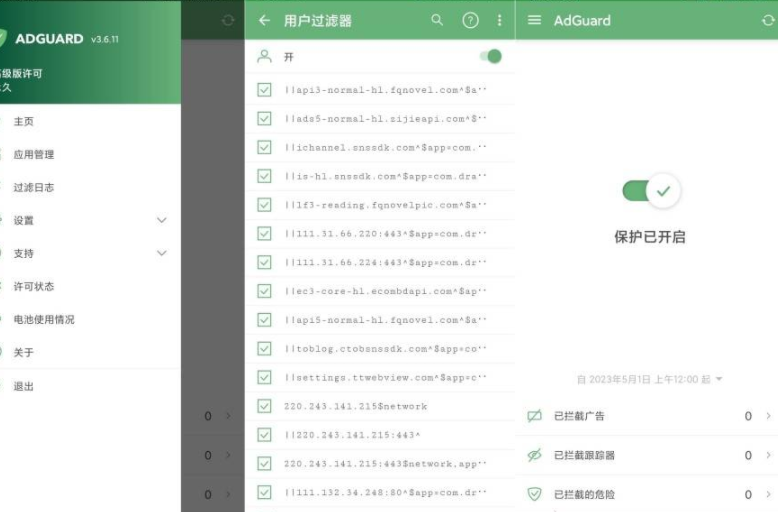
Task: Click the top dimmed row chevron behind drawer
Action: coord(228,416)
